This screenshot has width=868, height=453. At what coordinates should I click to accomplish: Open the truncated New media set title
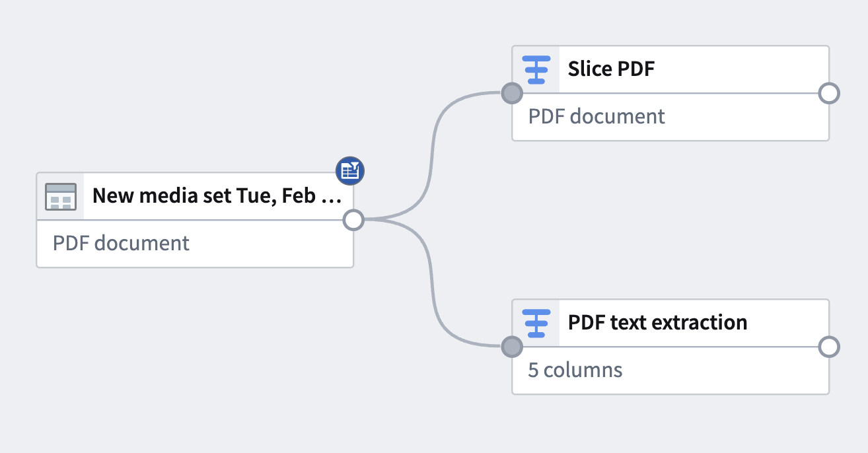click(x=218, y=196)
